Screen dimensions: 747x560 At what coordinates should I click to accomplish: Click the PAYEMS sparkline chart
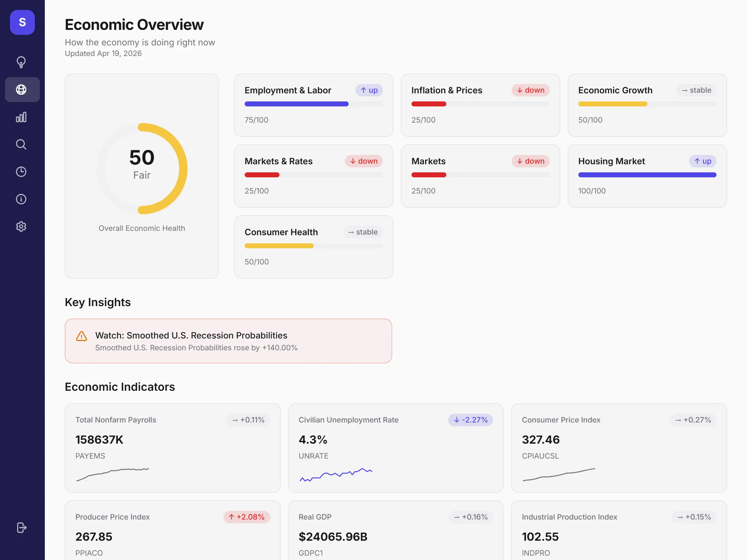pos(112,474)
